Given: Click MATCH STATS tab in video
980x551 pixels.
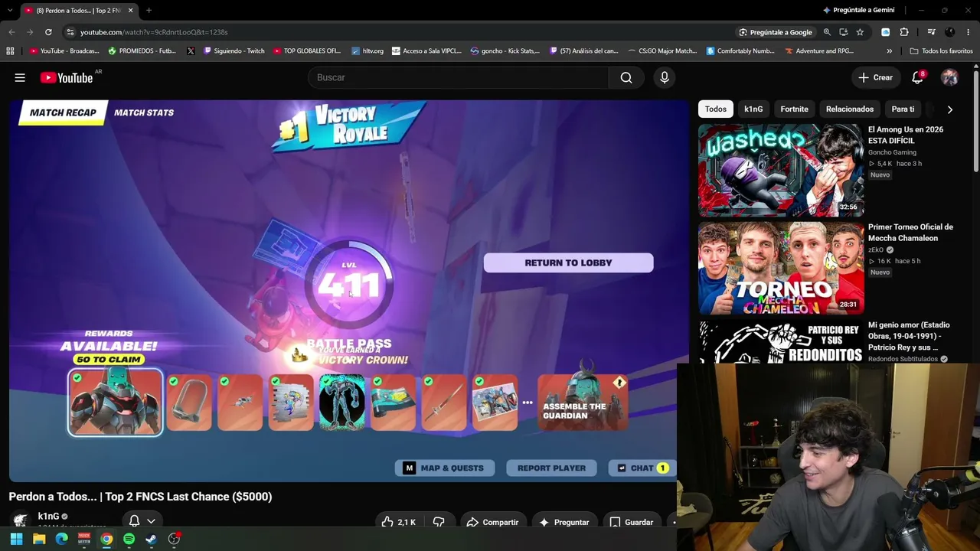Looking at the screenshot, I should [x=144, y=112].
